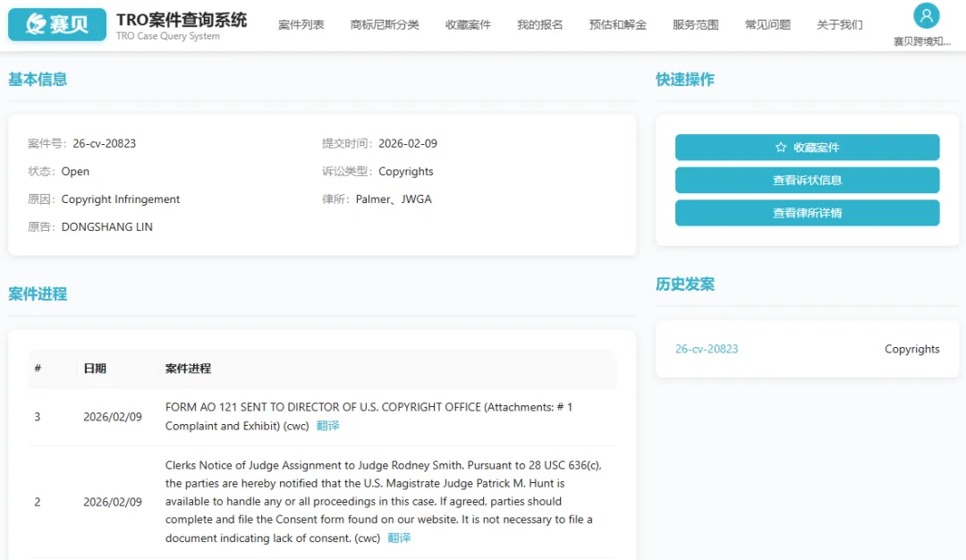Screen dimensions: 966x560
Task: Open 收藏案件 in the navigation bar
Action: tap(468, 25)
